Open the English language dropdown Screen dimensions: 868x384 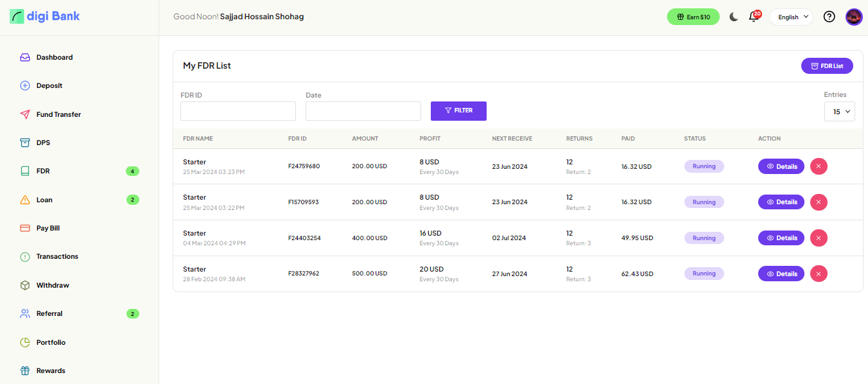tap(791, 17)
